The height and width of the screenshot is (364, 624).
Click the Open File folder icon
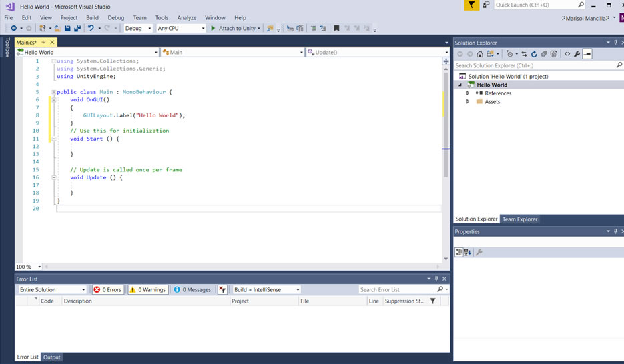click(57, 28)
